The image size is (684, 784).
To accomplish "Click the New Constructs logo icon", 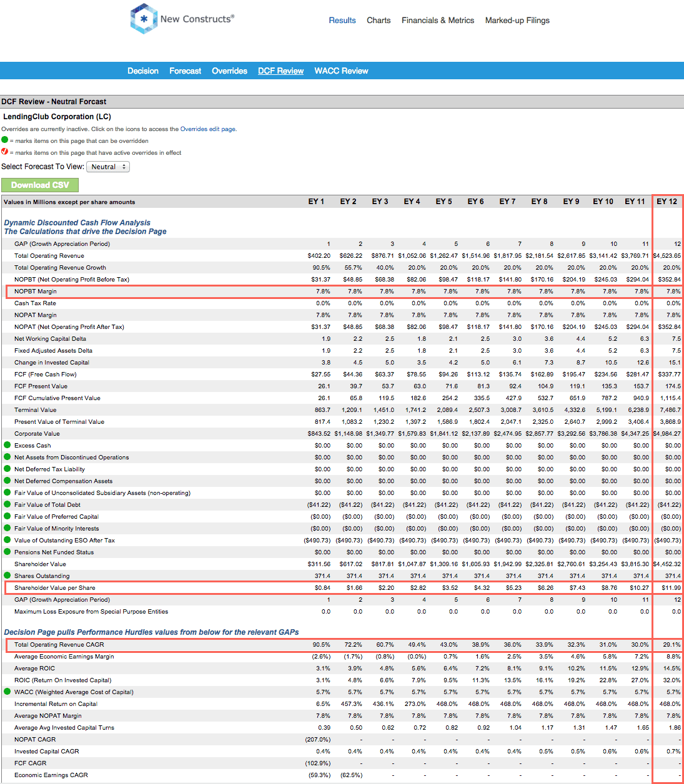I will click(x=144, y=19).
